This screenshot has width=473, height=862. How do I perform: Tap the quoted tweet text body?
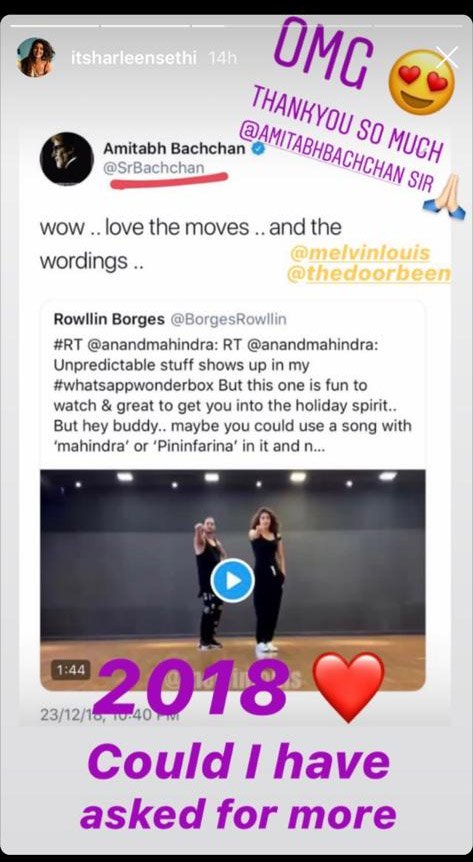pos(233,395)
